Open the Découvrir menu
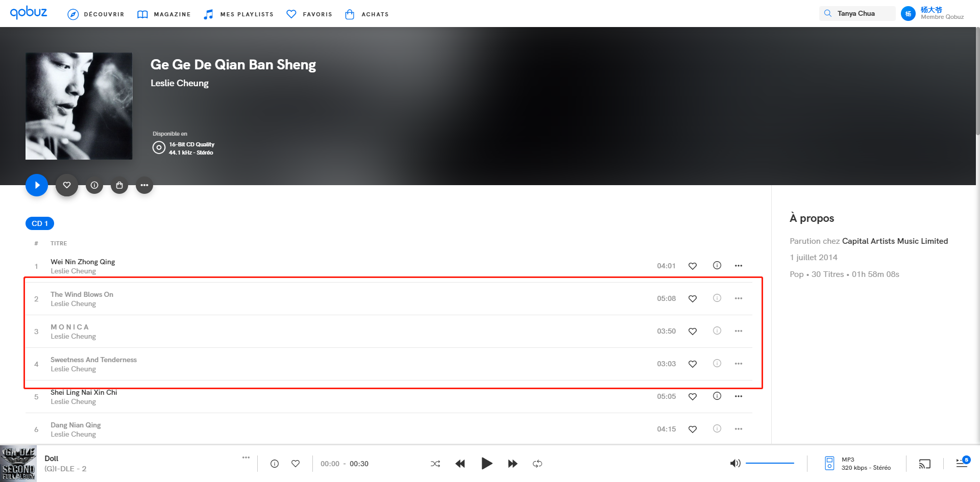The height and width of the screenshot is (482, 980). tap(96, 14)
